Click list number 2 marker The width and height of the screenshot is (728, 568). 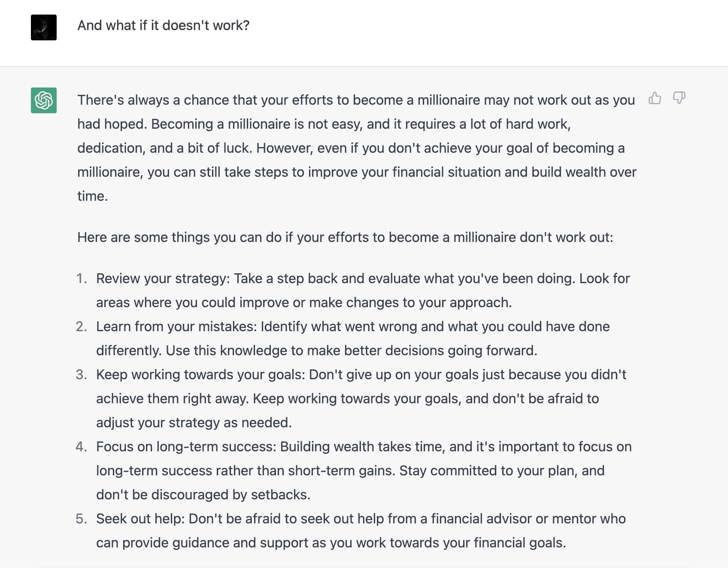pos(82,326)
